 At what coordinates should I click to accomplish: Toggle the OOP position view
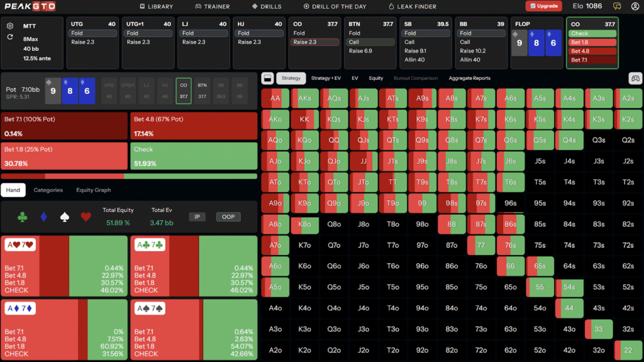click(228, 217)
